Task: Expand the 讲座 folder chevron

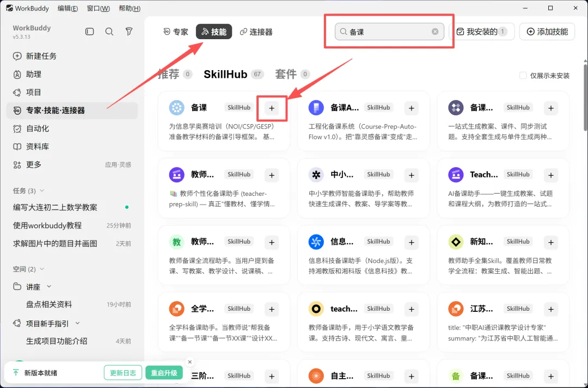Action: pos(49,286)
